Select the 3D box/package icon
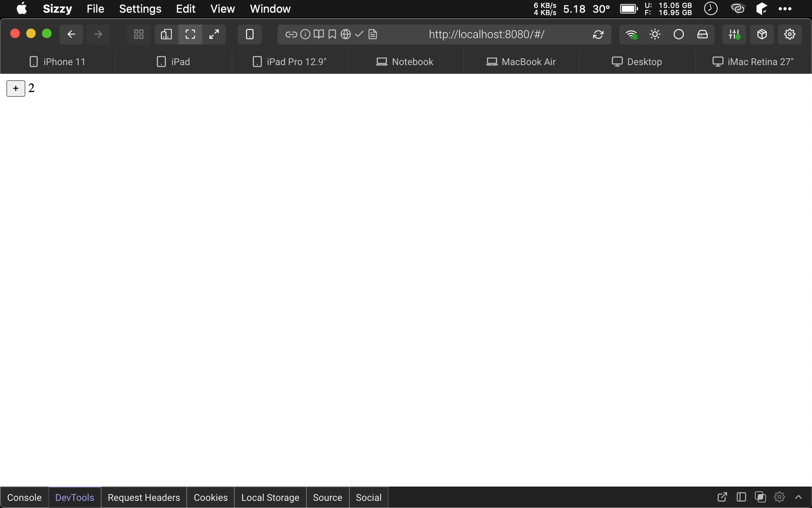Viewport: 812px width, 508px height. tap(762, 34)
